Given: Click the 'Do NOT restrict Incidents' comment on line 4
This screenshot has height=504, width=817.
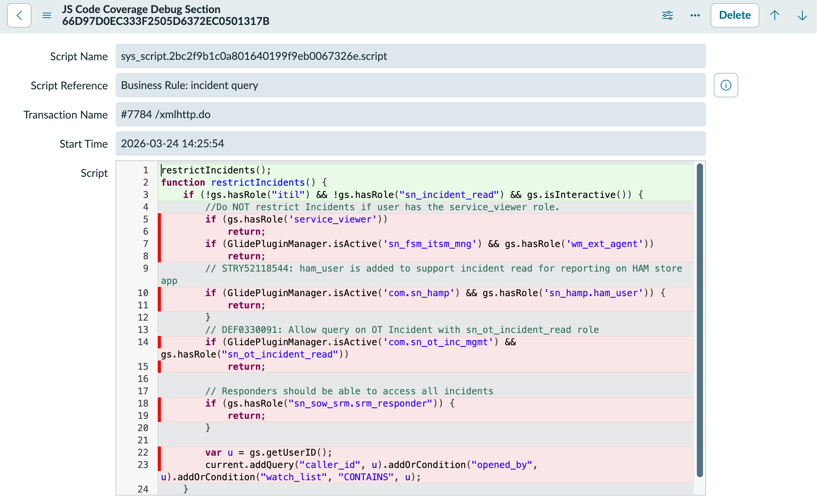Looking at the screenshot, I should coord(382,207).
